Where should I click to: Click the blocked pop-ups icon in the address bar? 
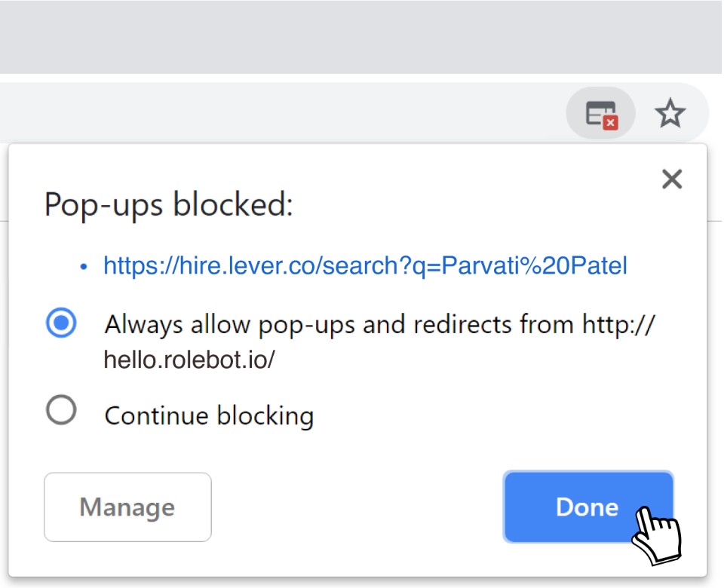pos(600,113)
